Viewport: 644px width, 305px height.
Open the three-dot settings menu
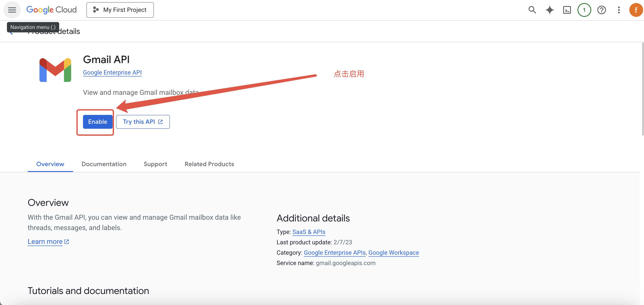[618, 10]
